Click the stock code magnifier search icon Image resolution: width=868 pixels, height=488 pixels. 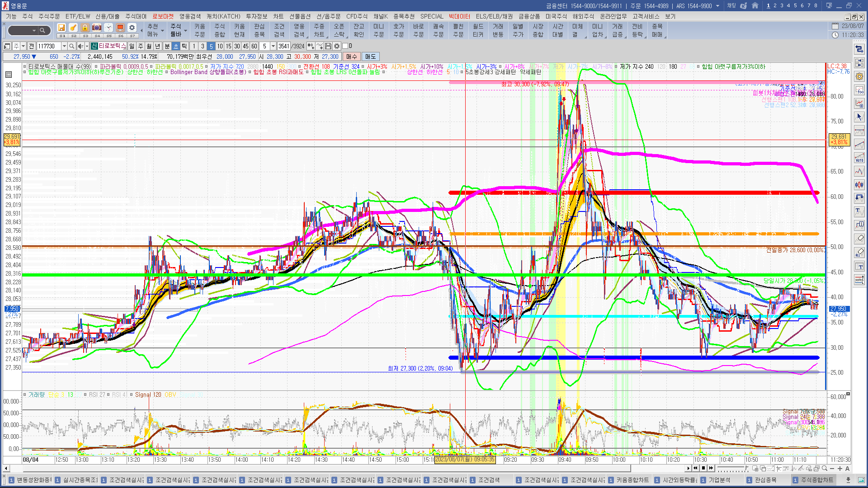[x=72, y=46]
